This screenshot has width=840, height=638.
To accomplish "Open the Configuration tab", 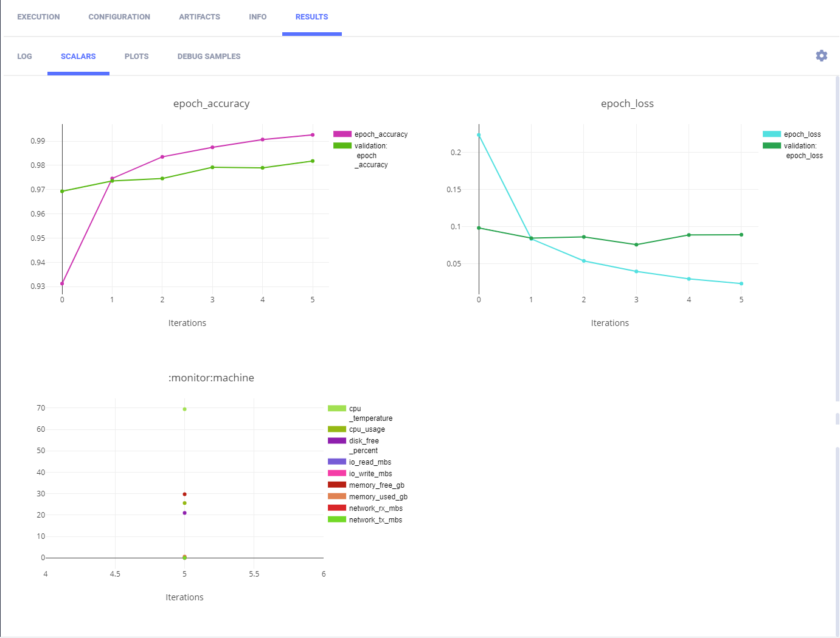I will (x=119, y=17).
